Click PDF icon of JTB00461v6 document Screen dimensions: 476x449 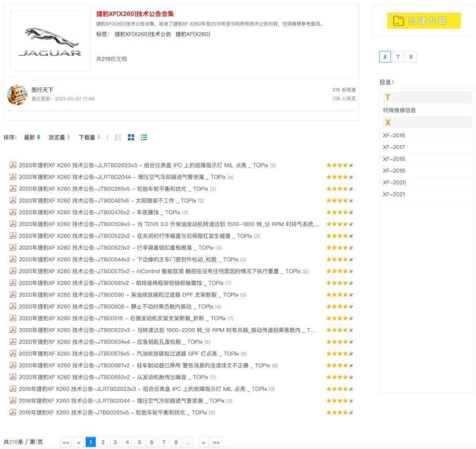[13, 200]
